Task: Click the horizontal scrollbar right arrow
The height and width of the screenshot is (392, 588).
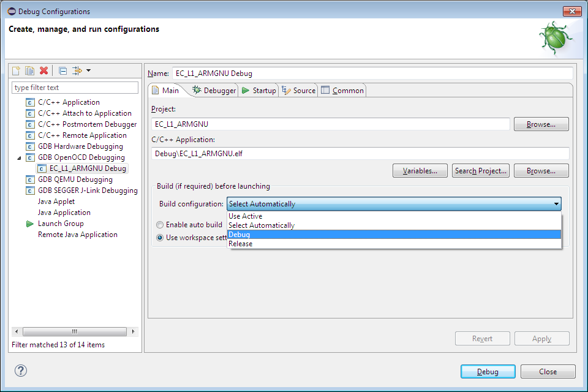Action: coord(133,331)
